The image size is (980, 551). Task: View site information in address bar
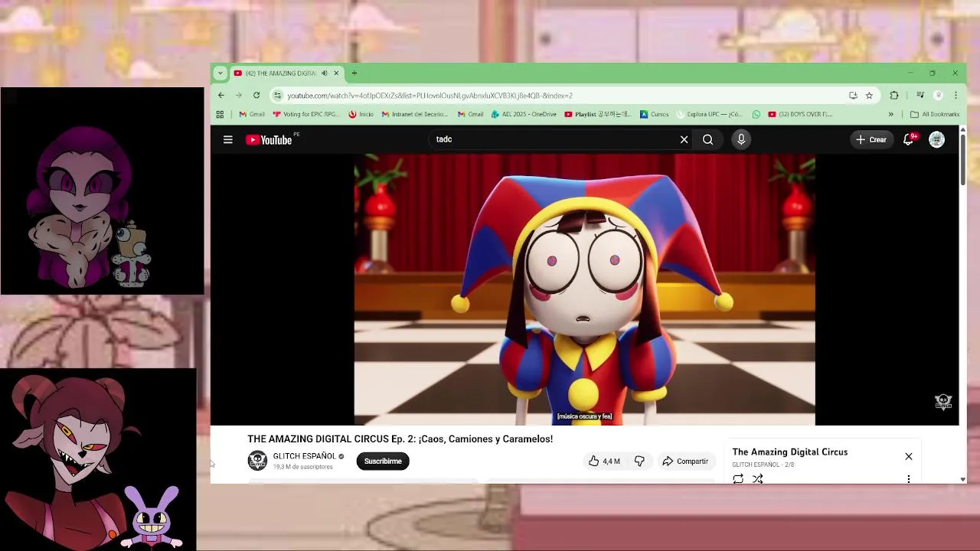coord(277,95)
